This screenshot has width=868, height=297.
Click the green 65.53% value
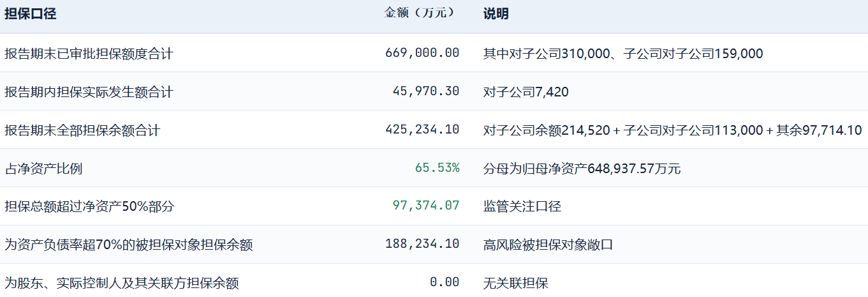click(x=437, y=168)
